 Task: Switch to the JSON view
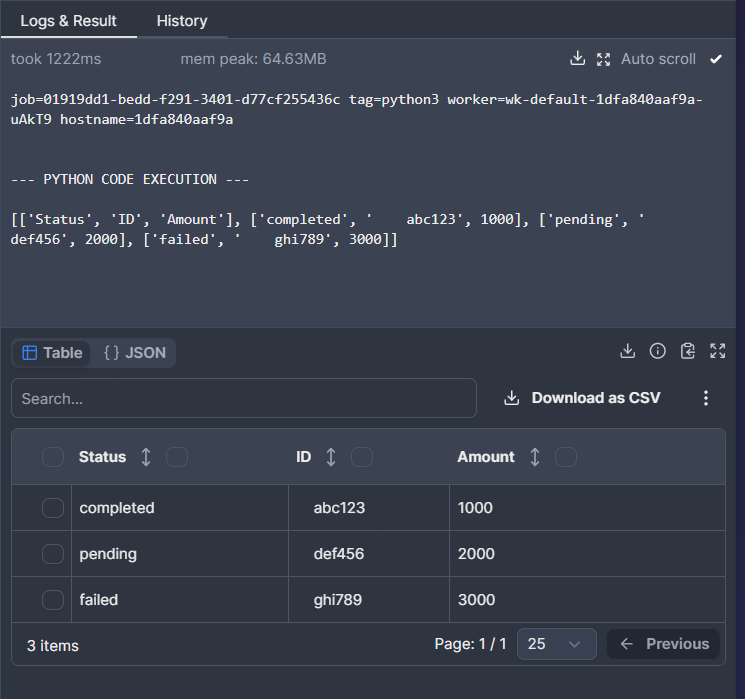134,353
